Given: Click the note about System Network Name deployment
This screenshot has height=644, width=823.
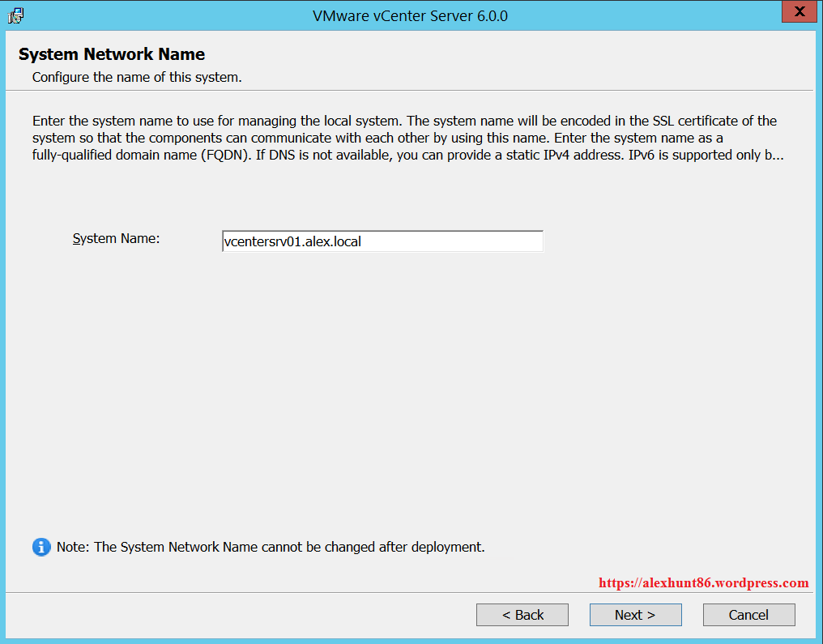Looking at the screenshot, I should 271,547.
